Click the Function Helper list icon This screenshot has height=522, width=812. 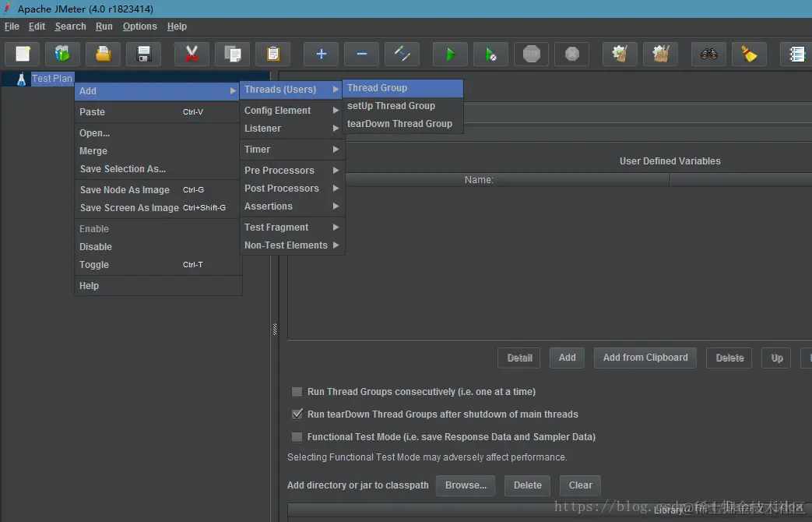pos(796,54)
